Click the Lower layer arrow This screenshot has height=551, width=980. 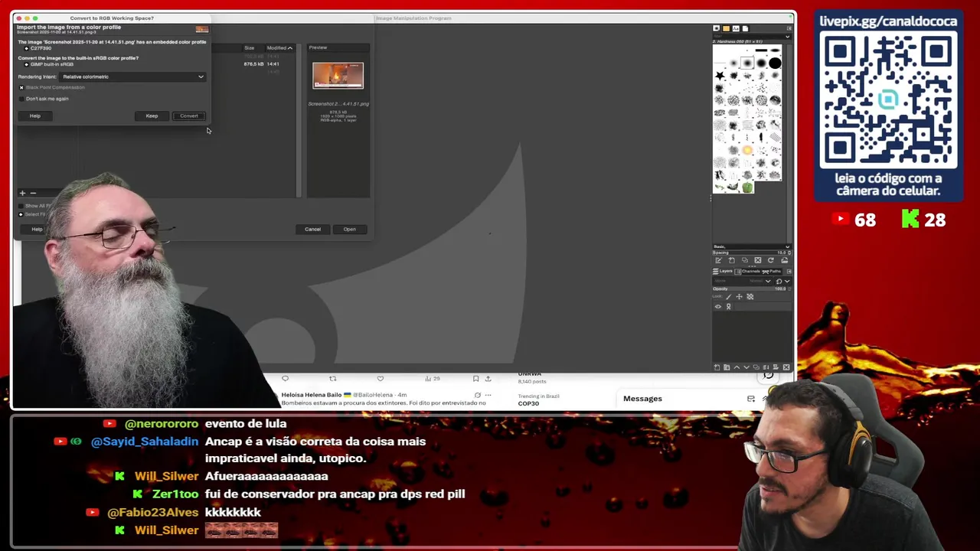tap(746, 367)
